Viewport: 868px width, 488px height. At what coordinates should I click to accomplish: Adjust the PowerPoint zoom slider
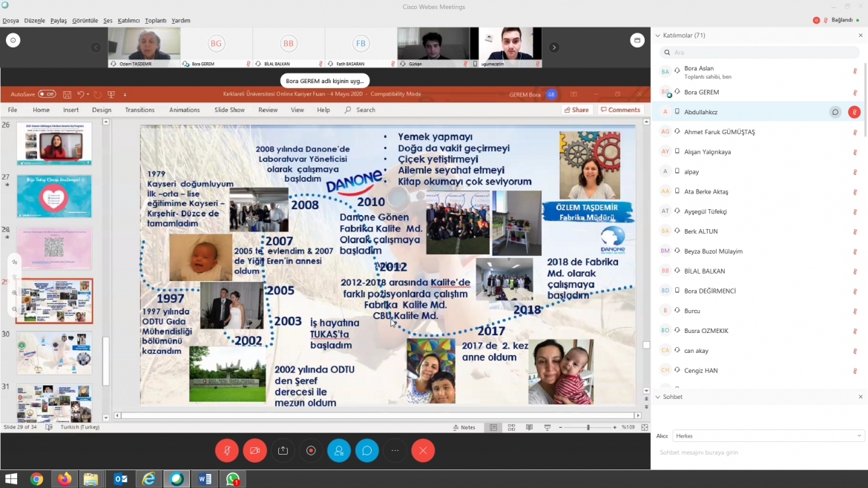[588, 427]
